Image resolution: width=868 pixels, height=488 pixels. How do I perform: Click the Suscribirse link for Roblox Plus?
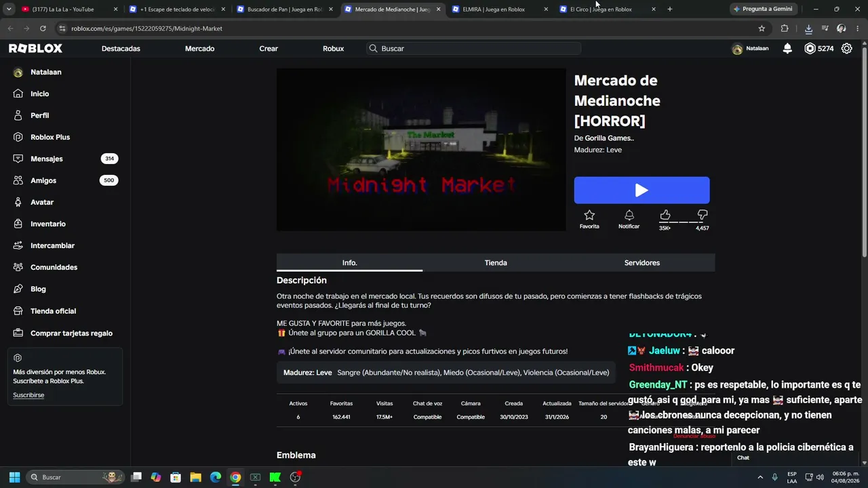coord(28,395)
